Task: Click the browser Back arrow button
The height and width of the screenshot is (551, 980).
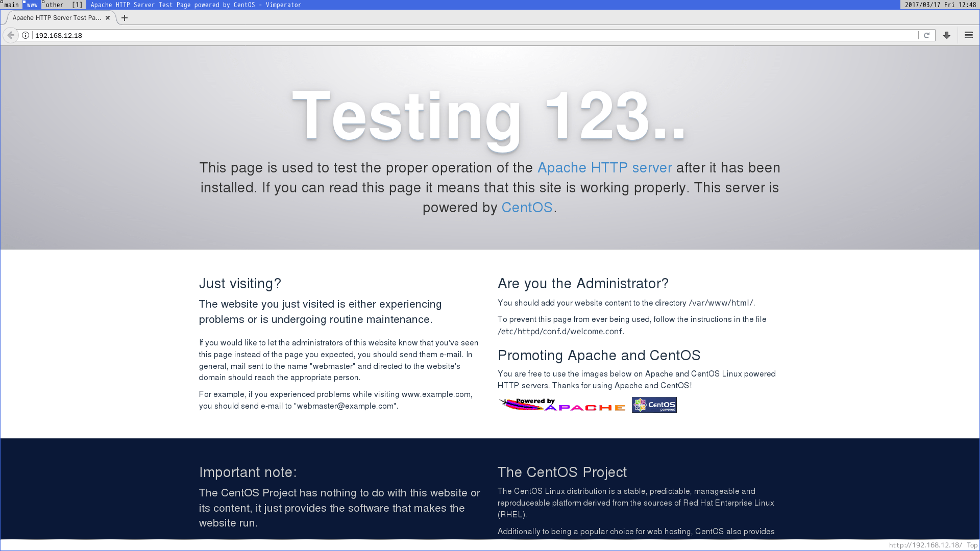Action: pos(11,35)
